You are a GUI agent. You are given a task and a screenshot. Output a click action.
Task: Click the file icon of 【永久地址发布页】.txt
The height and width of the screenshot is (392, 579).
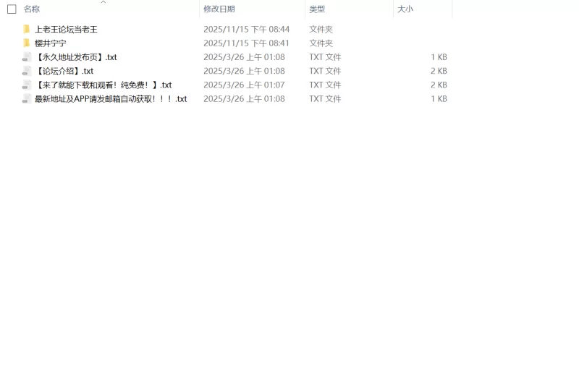(x=27, y=57)
